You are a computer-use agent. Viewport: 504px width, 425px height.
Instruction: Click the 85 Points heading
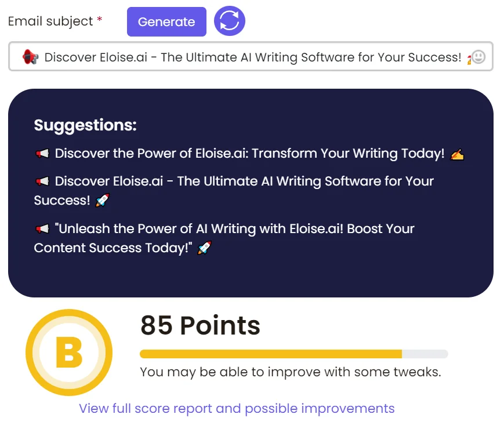(200, 326)
